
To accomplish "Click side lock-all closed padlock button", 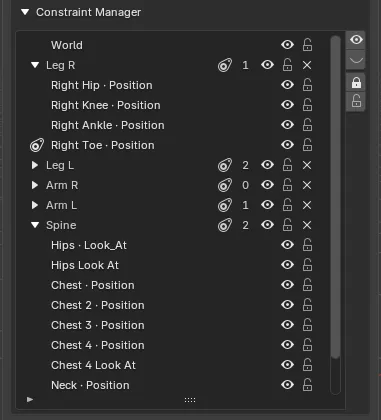I will click(x=356, y=83).
